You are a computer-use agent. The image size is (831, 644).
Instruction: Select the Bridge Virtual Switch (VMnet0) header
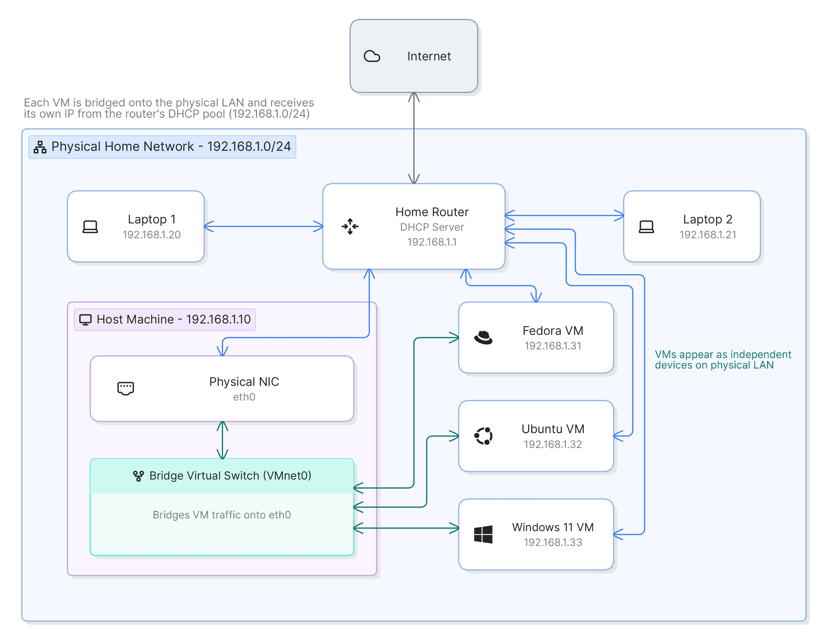coord(230,476)
